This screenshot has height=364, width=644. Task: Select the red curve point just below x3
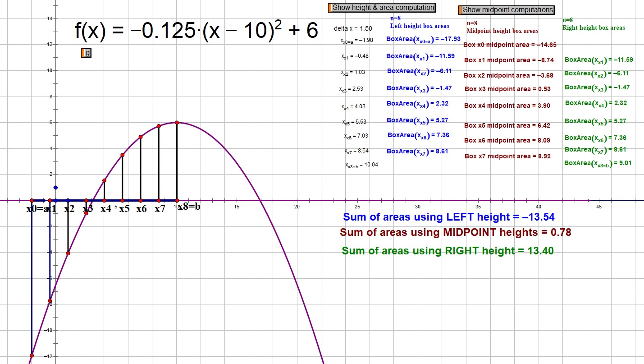[86, 213]
